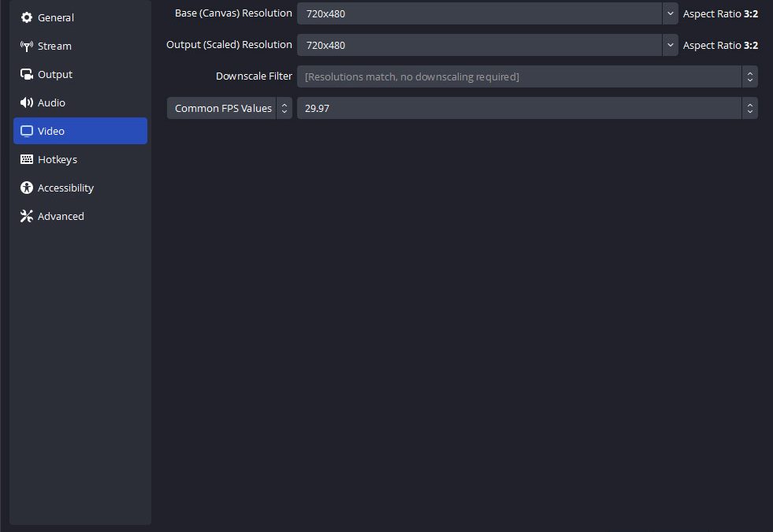The width and height of the screenshot is (773, 532).
Task: Open the Common FPS Values type selector
Action: pos(229,108)
